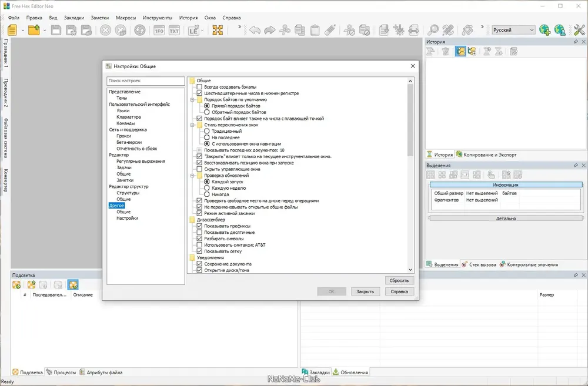Toggle "Скрыть управляющие окна" checkbox
Image resolution: width=588 pixels, height=386 pixels.
click(x=199, y=169)
